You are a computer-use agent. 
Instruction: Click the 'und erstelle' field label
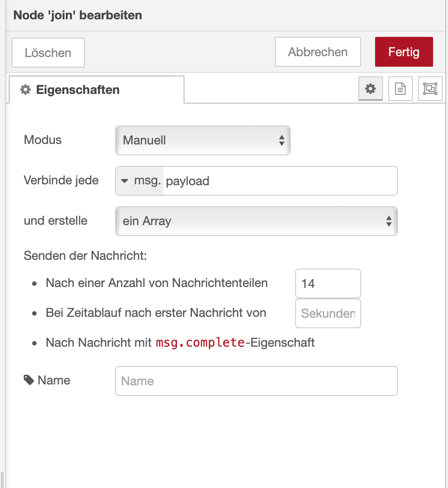[x=55, y=220]
